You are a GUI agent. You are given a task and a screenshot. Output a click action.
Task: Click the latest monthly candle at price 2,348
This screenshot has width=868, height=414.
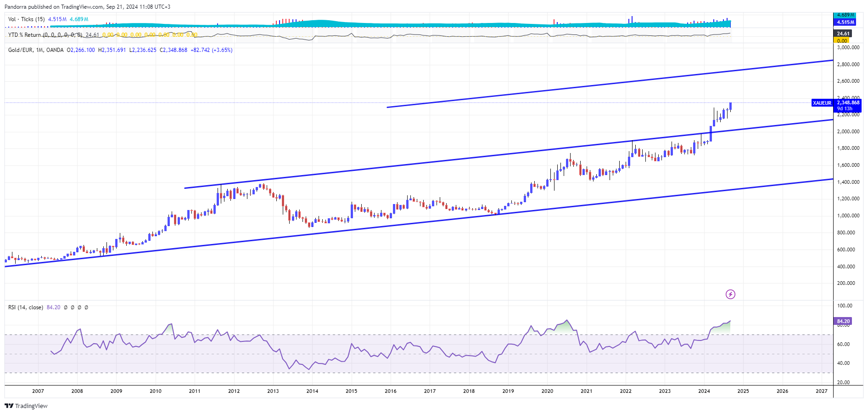(x=730, y=106)
